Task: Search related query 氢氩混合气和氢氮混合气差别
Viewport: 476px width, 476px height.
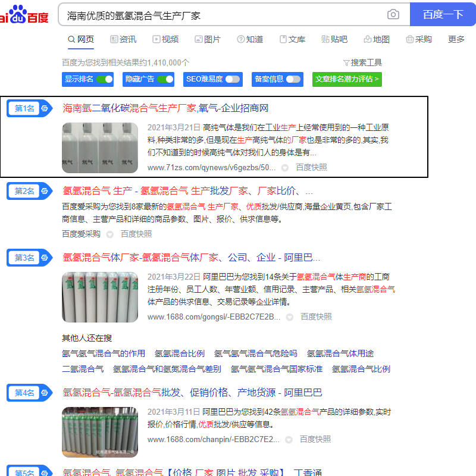Action: coord(167,369)
